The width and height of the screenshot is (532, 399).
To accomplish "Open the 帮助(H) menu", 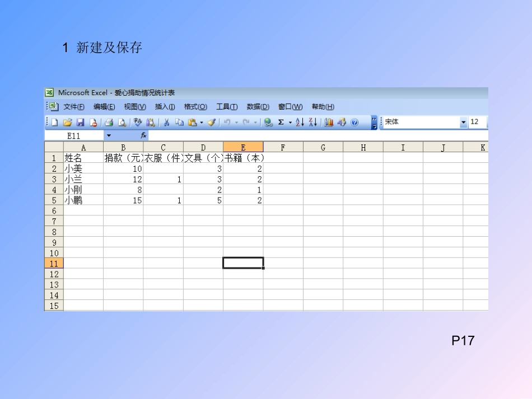I will click(x=323, y=107).
